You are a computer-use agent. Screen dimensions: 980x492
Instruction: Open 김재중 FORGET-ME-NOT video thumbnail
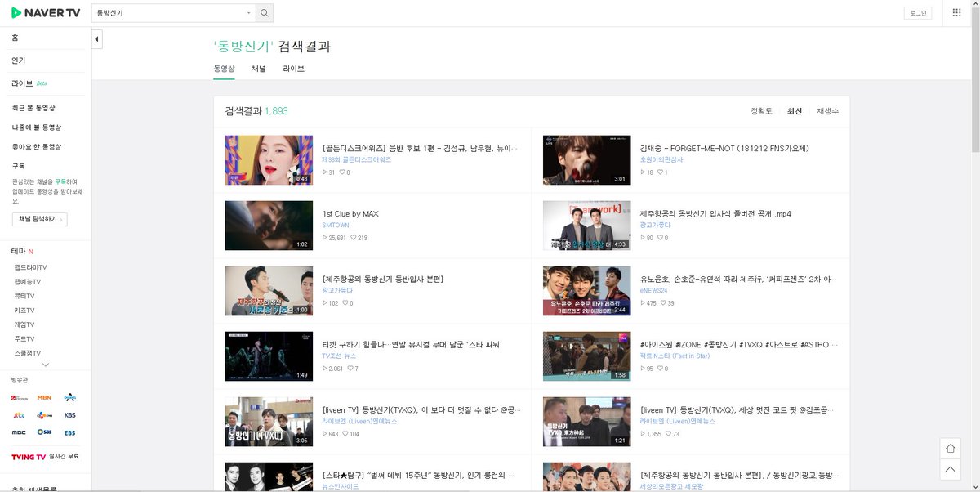tap(587, 160)
